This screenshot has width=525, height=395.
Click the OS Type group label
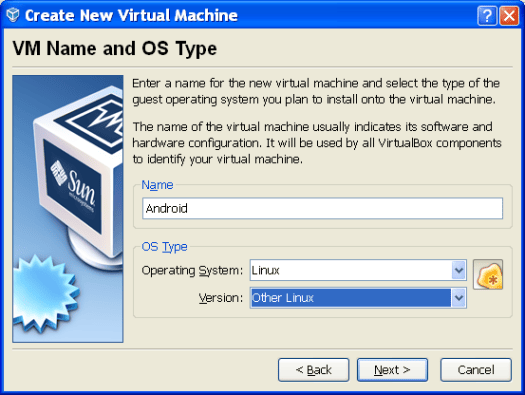pyautogui.click(x=164, y=247)
